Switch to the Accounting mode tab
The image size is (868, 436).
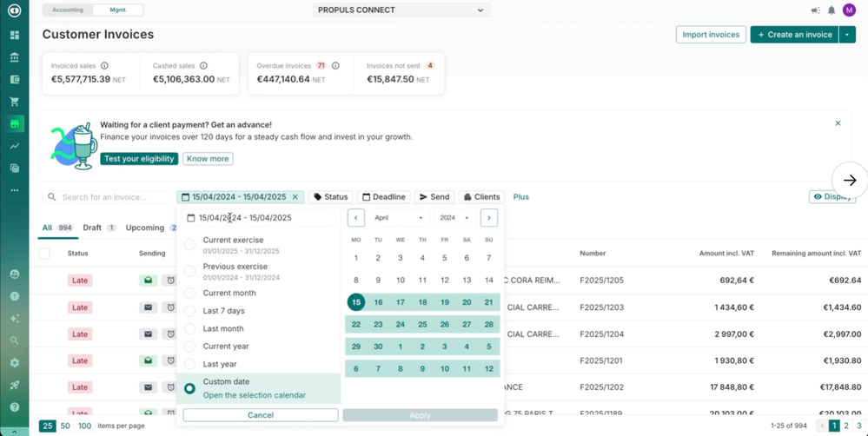[68, 10]
